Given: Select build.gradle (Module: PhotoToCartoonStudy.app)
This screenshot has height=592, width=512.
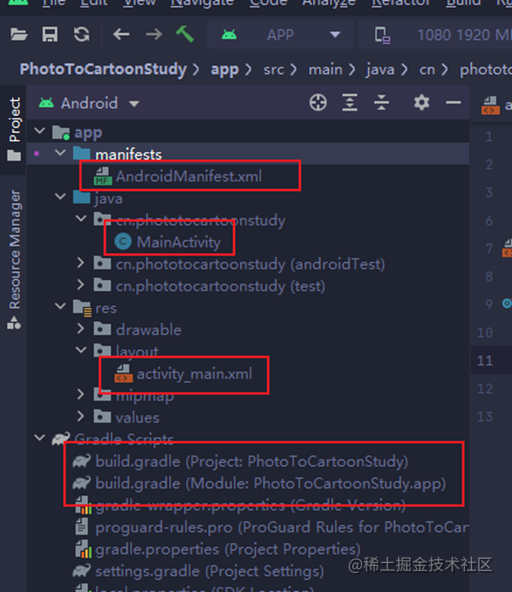Looking at the screenshot, I should click(270, 484).
